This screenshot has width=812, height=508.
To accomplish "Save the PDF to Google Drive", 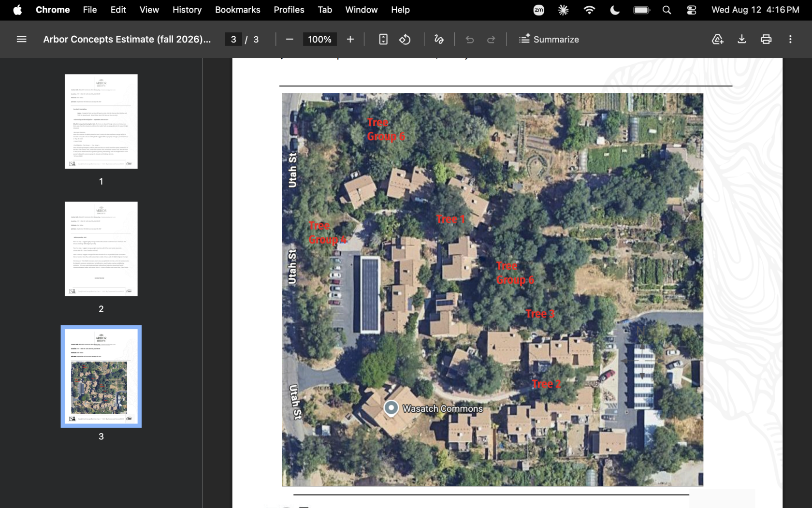I will 718,39.
